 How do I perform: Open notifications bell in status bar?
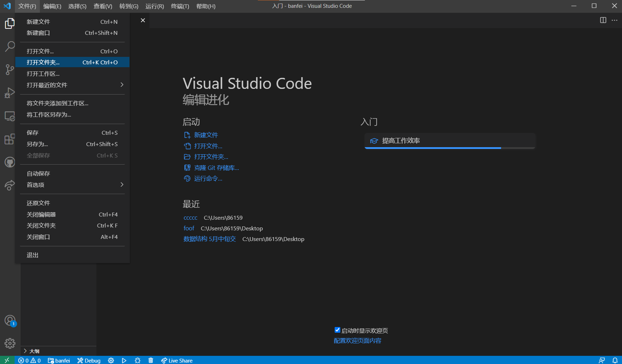pos(615,360)
